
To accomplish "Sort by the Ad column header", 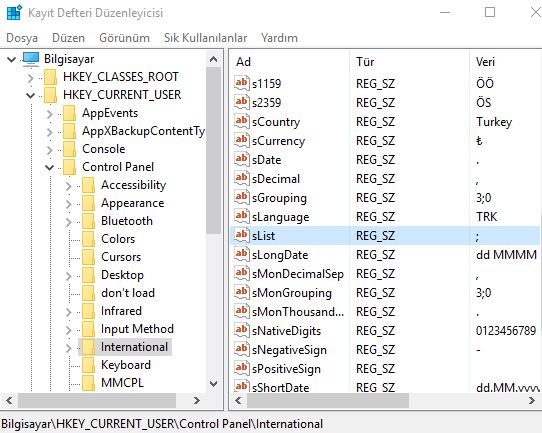I will pos(289,62).
